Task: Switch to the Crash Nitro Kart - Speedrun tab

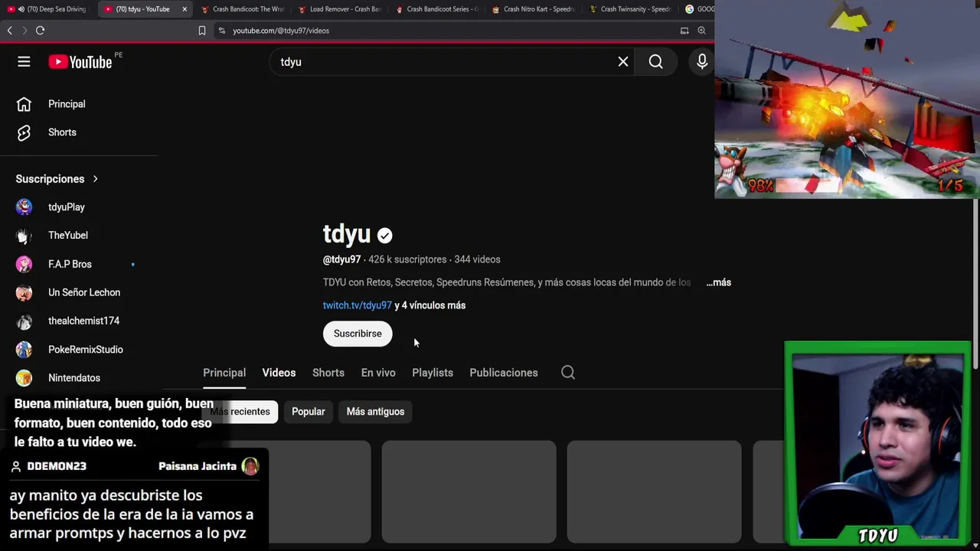Action: tap(534, 9)
